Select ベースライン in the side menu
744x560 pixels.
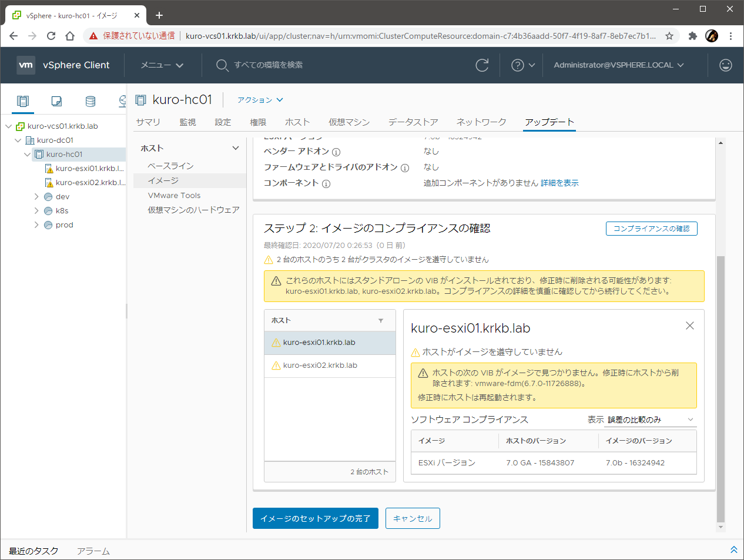coord(170,166)
